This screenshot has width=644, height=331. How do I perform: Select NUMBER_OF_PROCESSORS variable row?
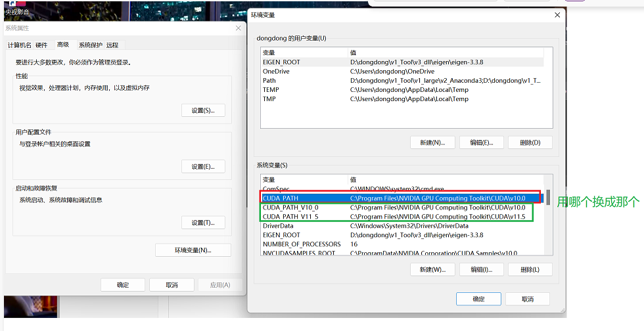pos(402,244)
